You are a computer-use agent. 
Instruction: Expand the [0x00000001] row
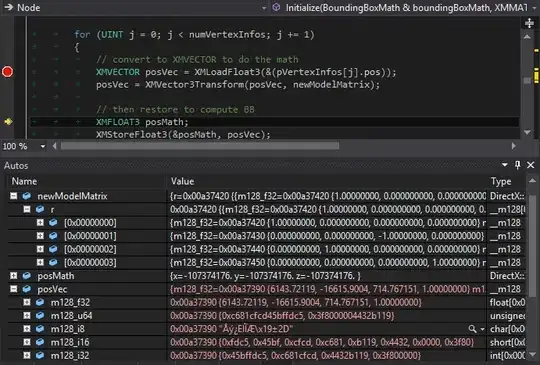[40, 236]
